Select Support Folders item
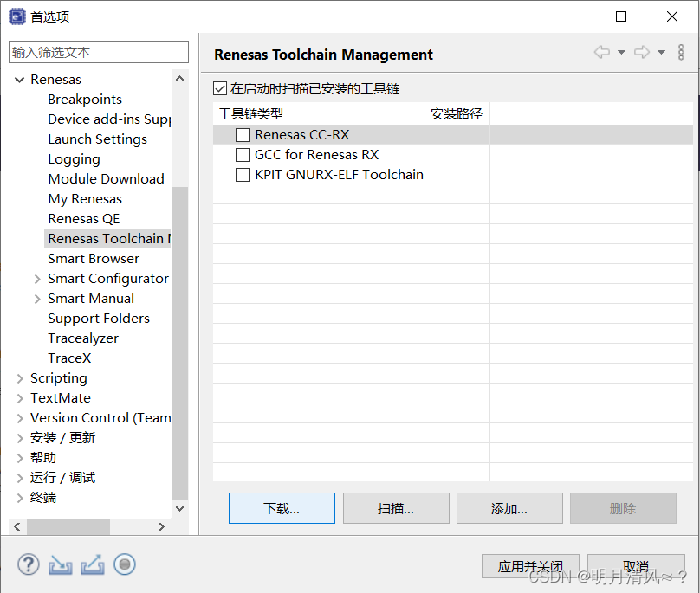The image size is (700, 593). coord(99,319)
